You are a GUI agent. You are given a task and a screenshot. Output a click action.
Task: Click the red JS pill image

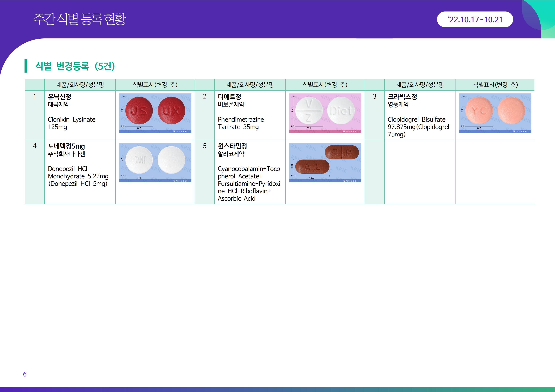139,111
